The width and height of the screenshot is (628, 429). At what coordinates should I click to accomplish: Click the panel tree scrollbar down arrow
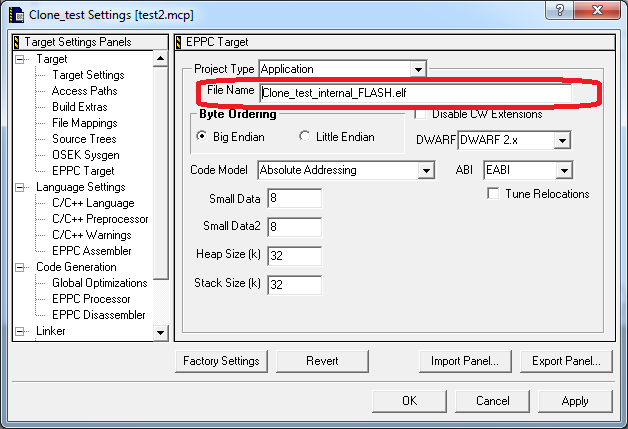[x=161, y=333]
